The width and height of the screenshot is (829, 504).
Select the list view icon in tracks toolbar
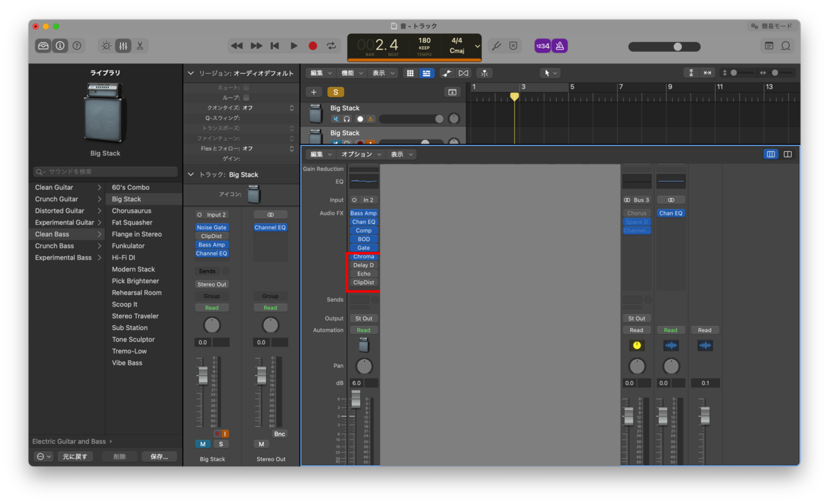click(426, 73)
